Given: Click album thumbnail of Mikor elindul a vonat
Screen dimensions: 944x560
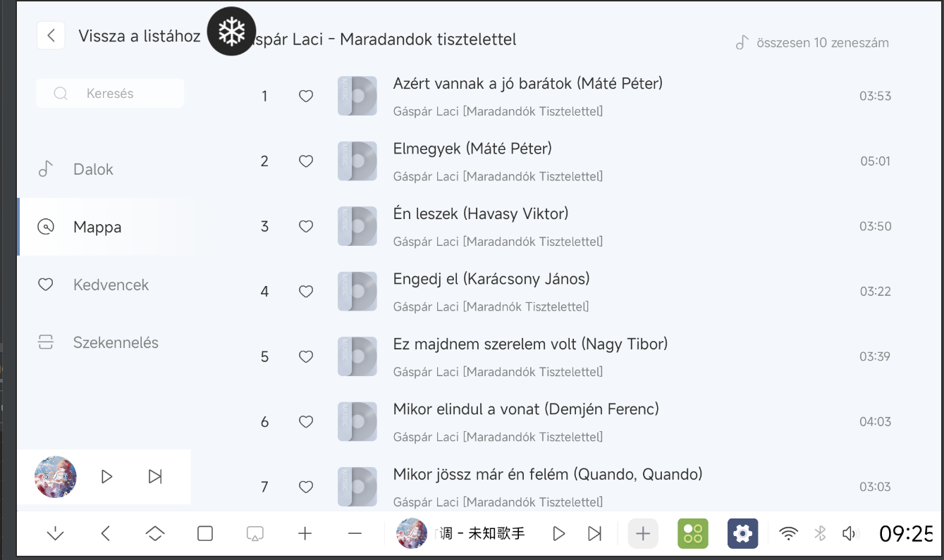Looking at the screenshot, I should click(357, 421).
